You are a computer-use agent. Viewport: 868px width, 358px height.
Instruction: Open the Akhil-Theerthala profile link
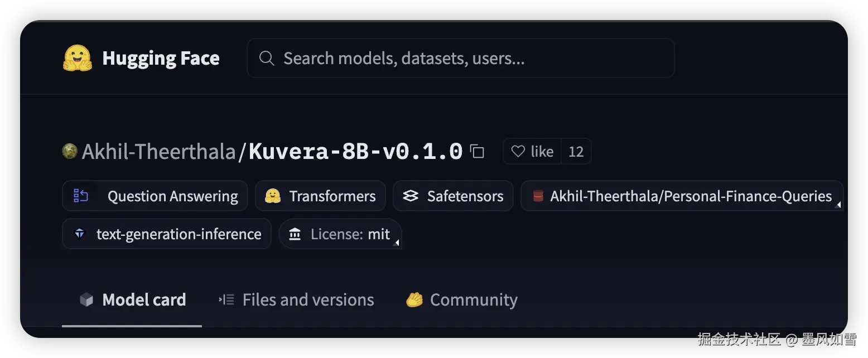[158, 151]
